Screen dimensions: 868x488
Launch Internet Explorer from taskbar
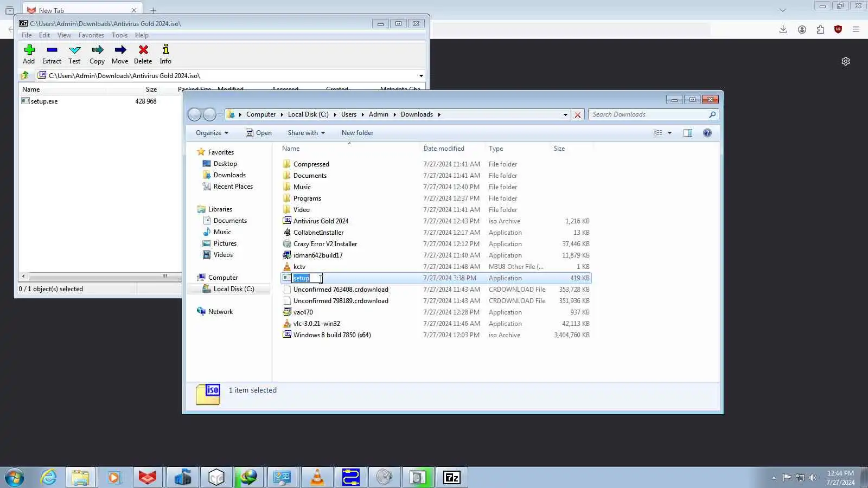pos(48,477)
